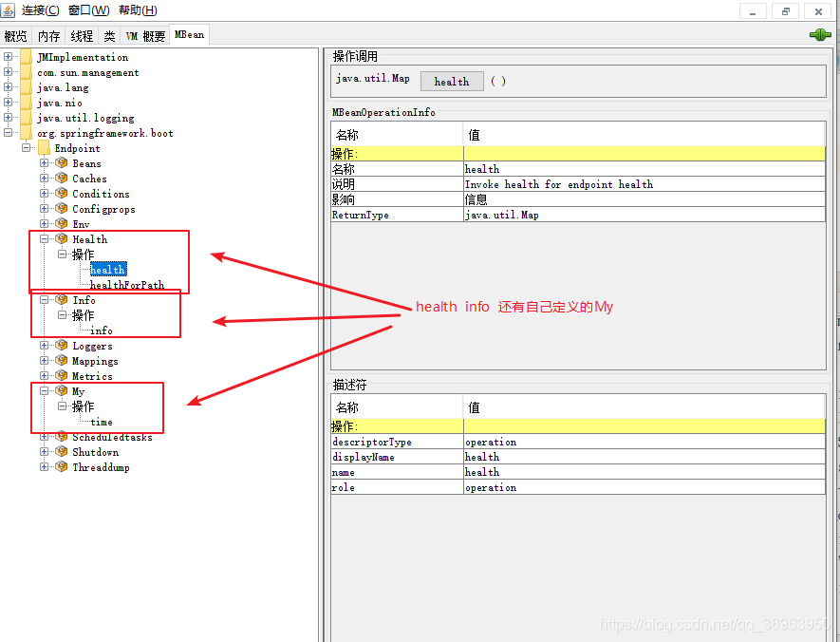This screenshot has width=840, height=642.
Task: Select the info operation under Info
Action: (102, 330)
